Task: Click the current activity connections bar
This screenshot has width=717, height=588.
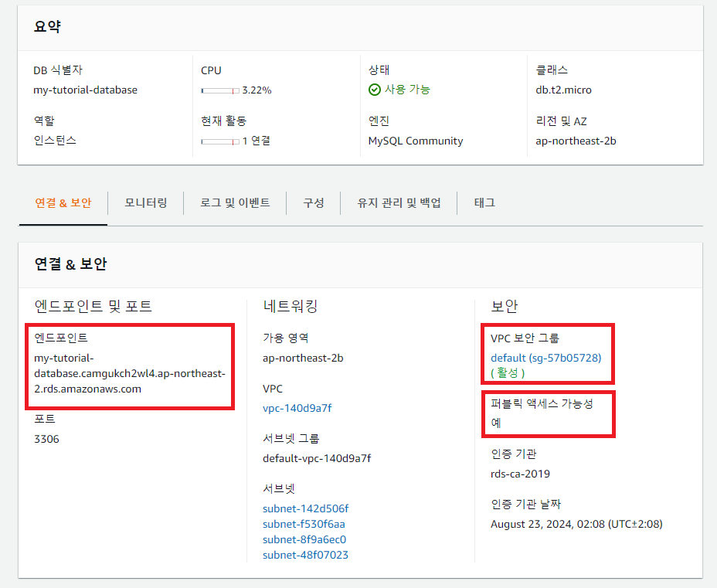Action: click(x=220, y=141)
